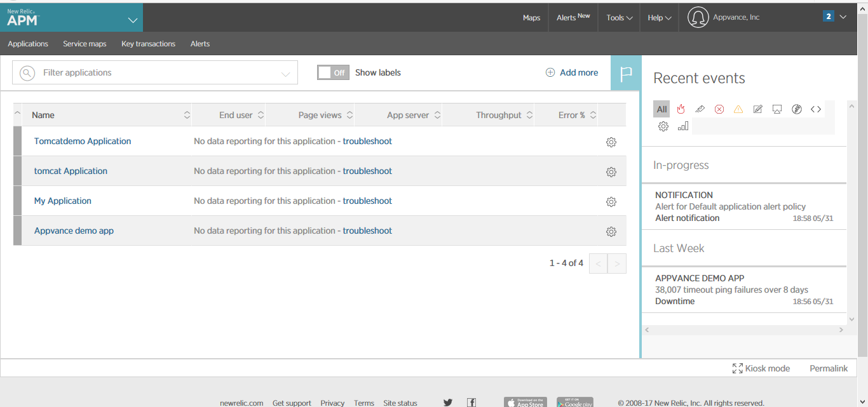
Task: Toggle the Show labels switch
Action: (x=333, y=72)
